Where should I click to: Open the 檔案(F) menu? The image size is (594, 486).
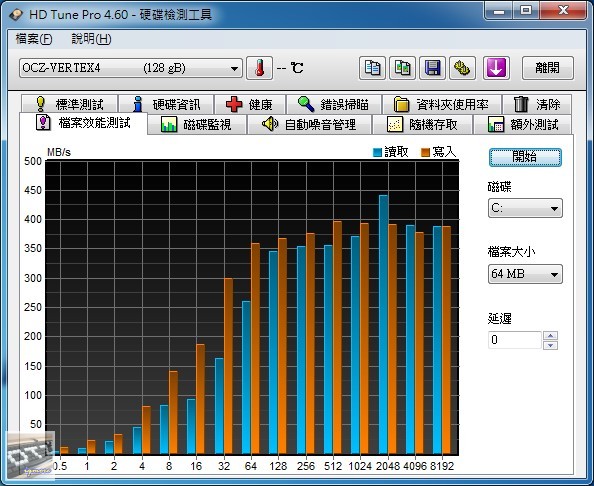click(x=34, y=39)
